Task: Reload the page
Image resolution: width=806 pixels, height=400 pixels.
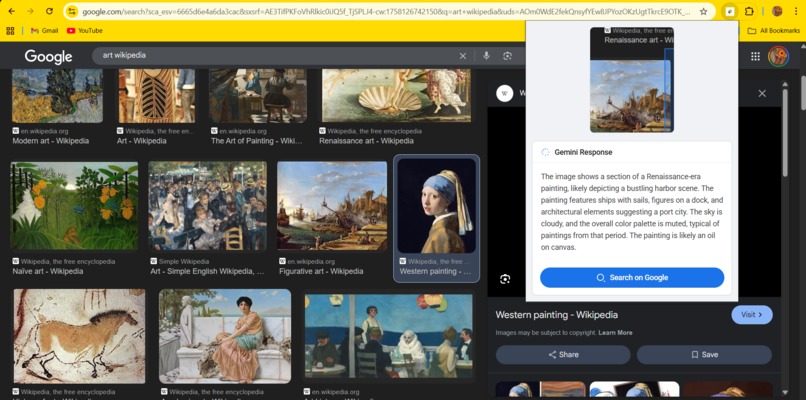Action: click(x=49, y=11)
